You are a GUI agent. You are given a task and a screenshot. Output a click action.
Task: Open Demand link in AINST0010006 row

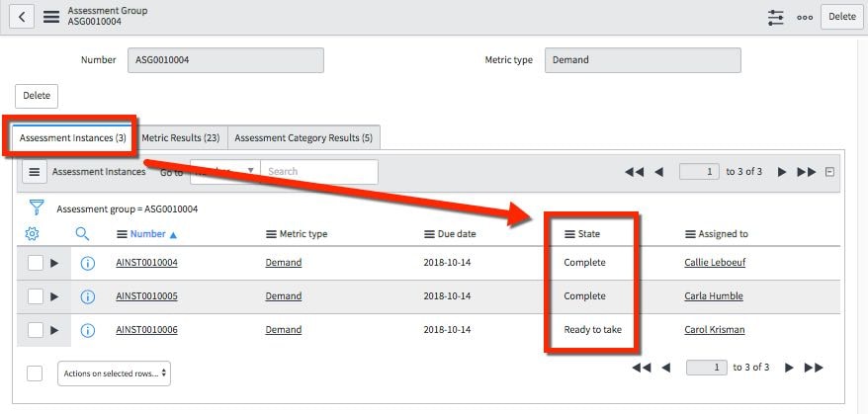(284, 330)
